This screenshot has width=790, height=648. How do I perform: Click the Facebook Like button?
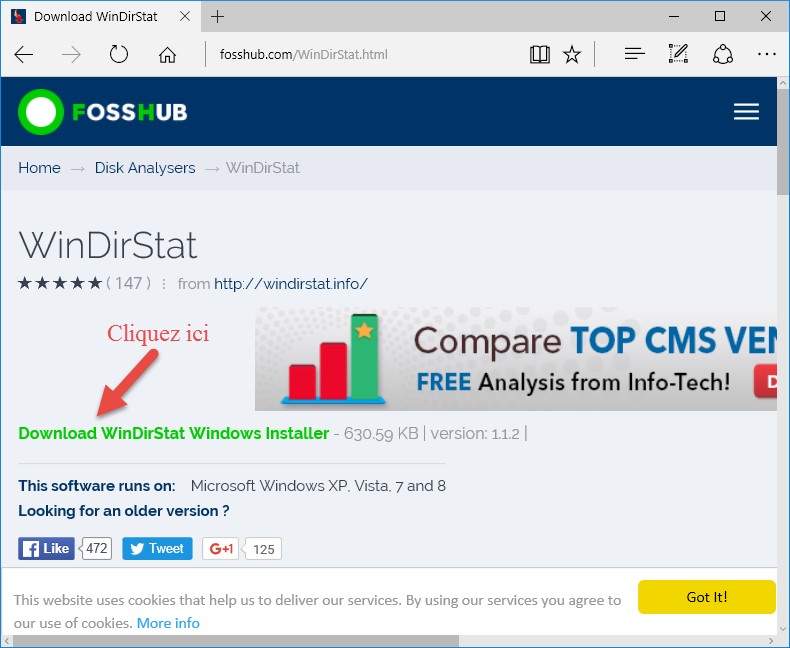(46, 548)
